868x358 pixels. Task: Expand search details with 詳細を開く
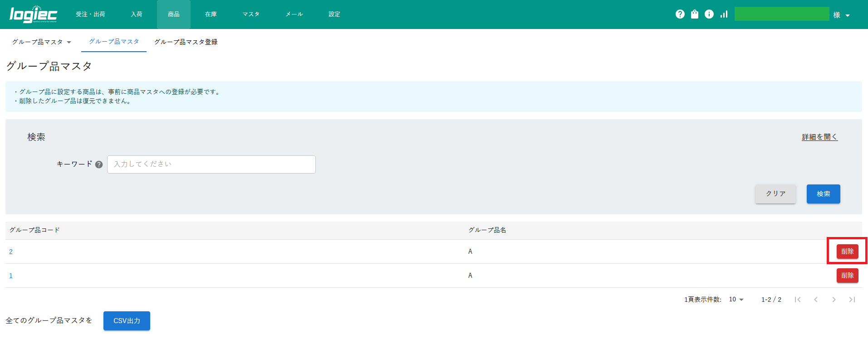(819, 137)
